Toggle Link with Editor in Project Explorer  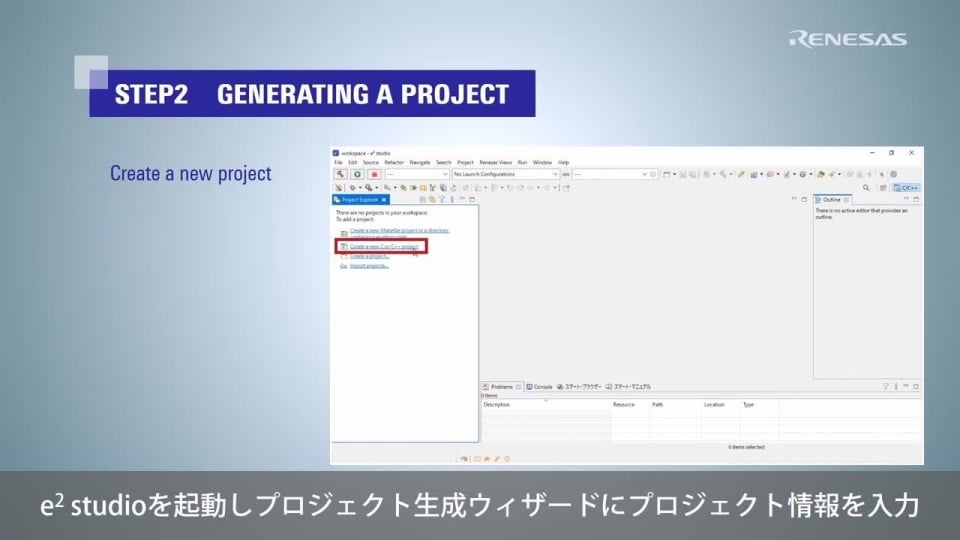(432, 200)
